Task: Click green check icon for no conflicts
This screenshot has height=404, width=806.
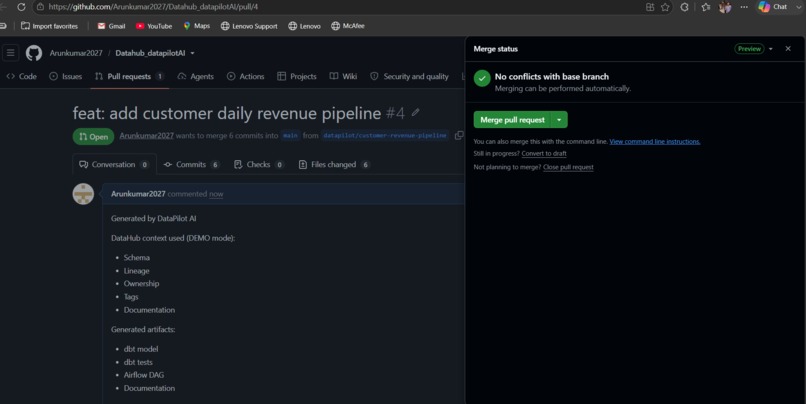Action: (x=482, y=79)
